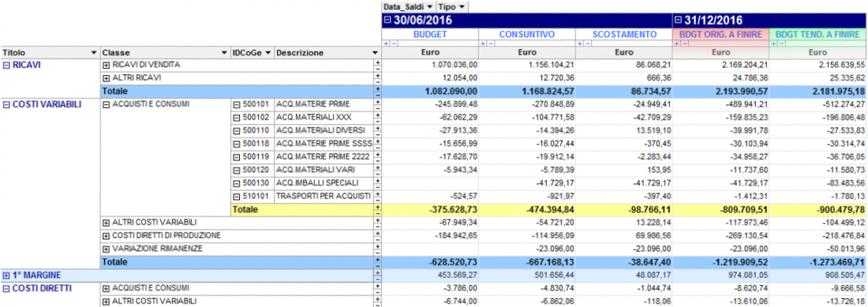Screen dimensions: 868x307
Task: Click the Classe field header
Action: [165, 53]
